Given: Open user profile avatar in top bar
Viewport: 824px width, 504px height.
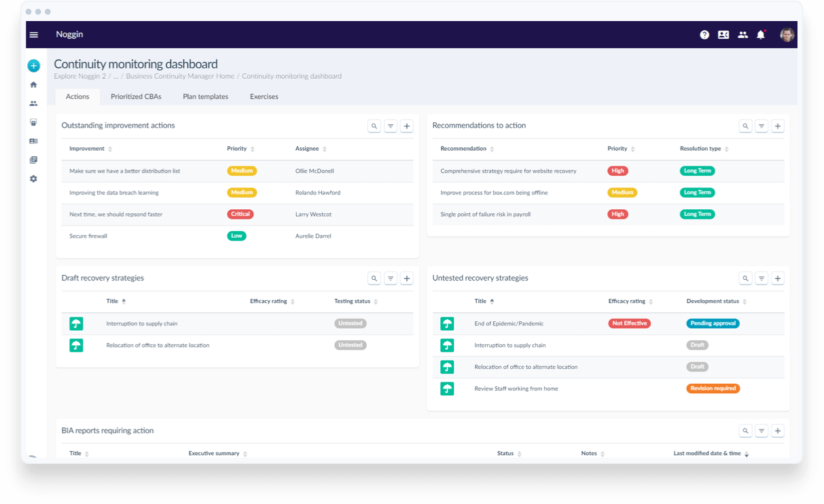Looking at the screenshot, I should (787, 35).
